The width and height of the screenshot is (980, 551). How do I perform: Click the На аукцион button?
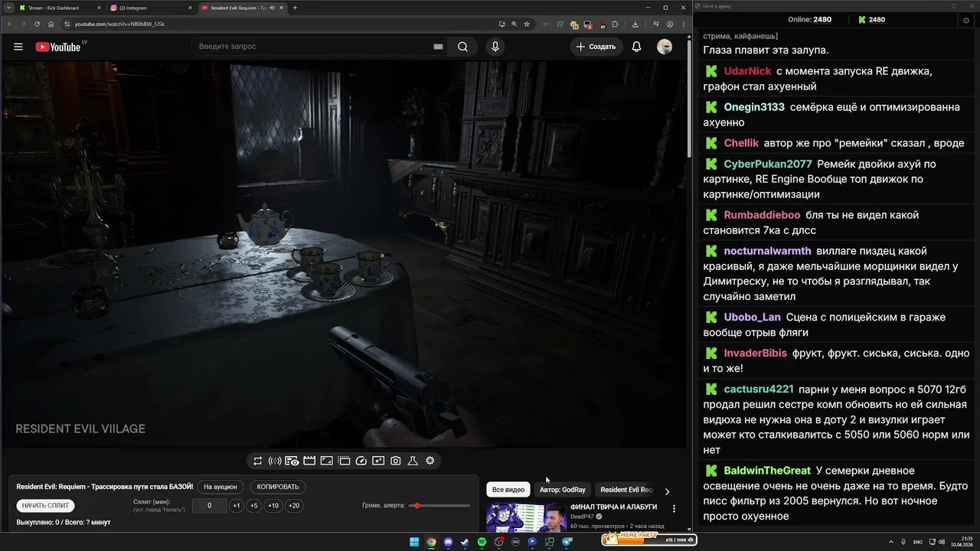tap(220, 487)
